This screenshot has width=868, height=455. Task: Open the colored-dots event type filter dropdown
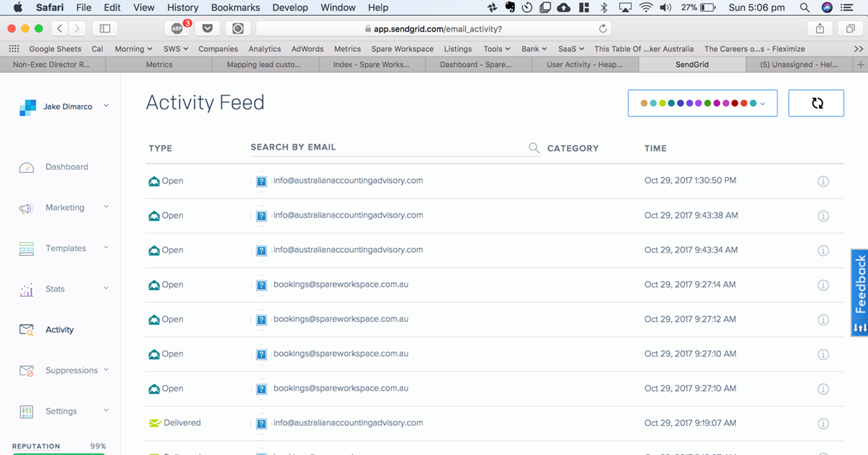tap(702, 103)
